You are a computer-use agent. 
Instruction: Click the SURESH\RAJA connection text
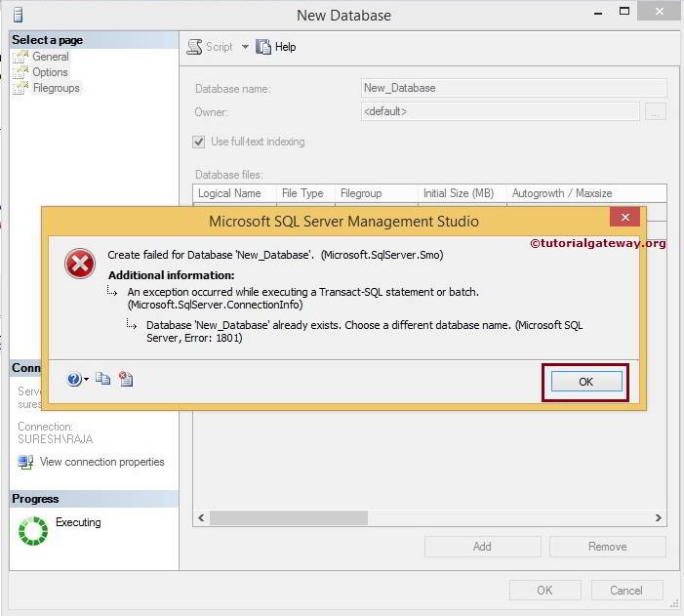click(x=56, y=439)
